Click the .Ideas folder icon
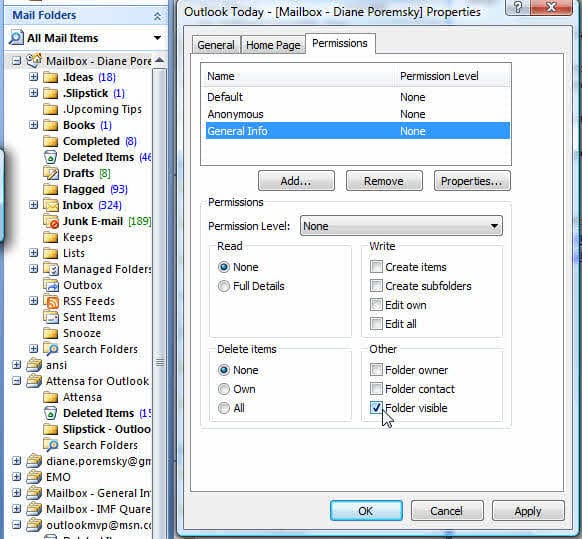582x539 pixels. [50, 77]
